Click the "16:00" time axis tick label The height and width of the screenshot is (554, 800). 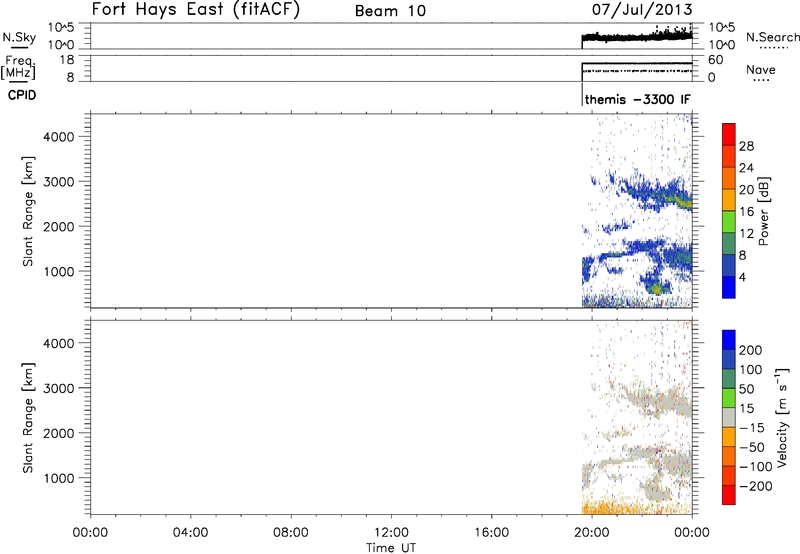(x=491, y=533)
